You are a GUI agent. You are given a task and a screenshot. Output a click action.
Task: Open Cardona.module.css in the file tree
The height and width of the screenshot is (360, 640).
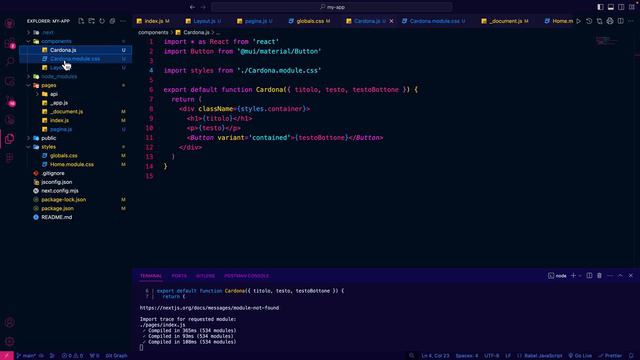[75, 59]
